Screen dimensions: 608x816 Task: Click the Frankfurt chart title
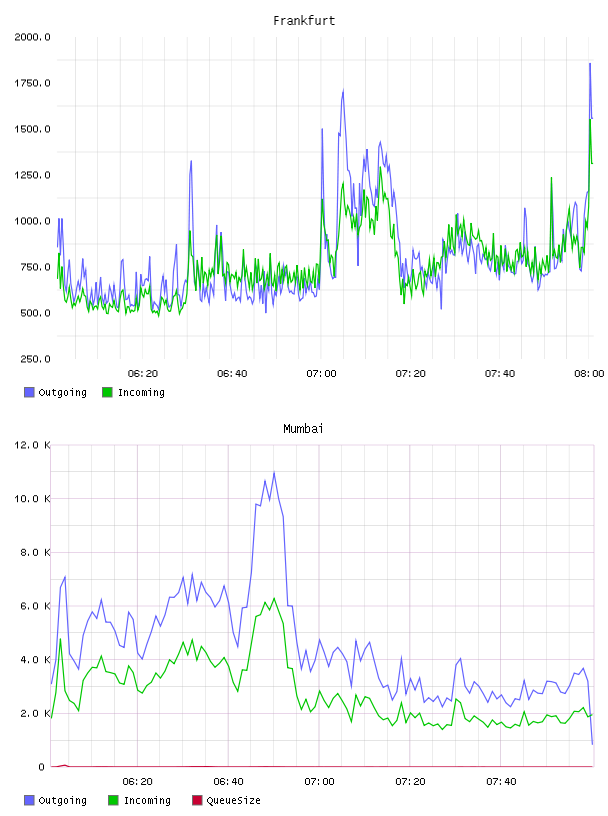tap(304, 21)
